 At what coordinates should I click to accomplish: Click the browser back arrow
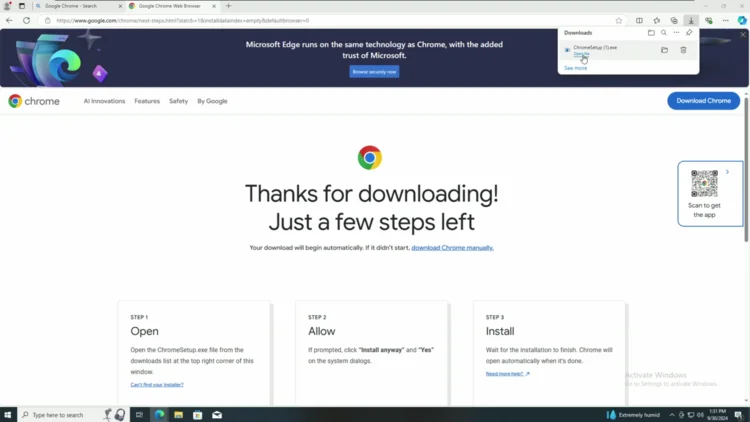[x=9, y=21]
